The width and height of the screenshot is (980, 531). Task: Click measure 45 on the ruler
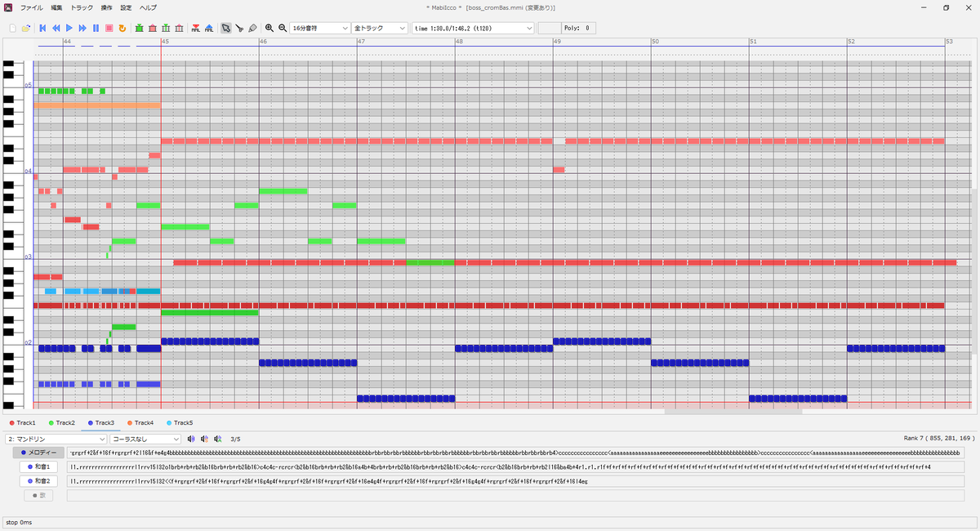[x=165, y=41]
